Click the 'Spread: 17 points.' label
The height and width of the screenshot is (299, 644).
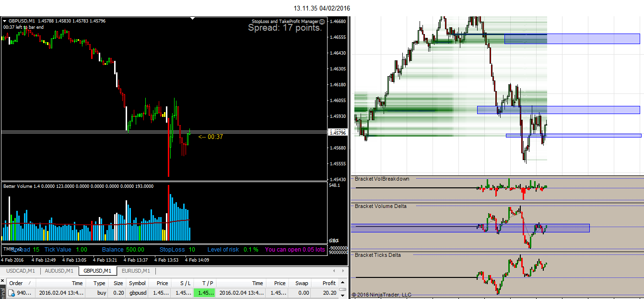click(x=285, y=28)
